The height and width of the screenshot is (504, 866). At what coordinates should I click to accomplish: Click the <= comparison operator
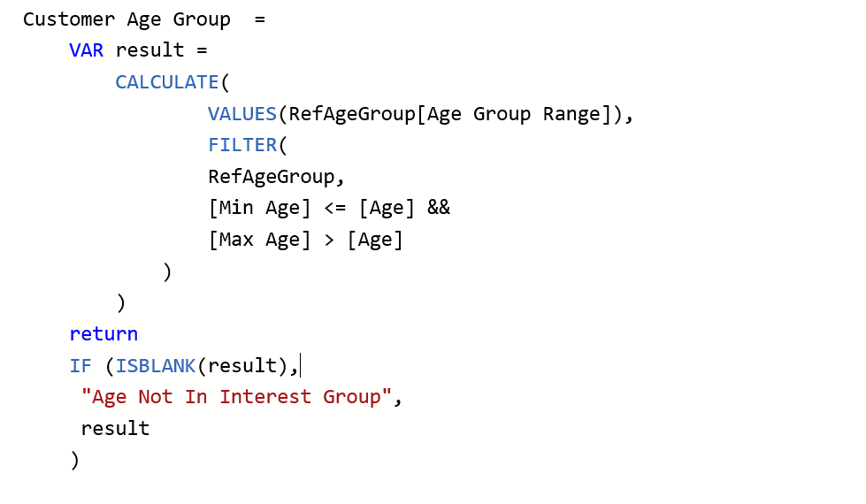[334, 208]
